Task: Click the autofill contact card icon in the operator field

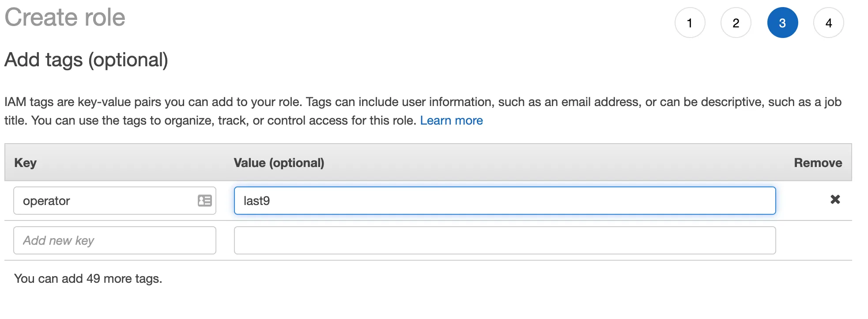Action: 204,201
